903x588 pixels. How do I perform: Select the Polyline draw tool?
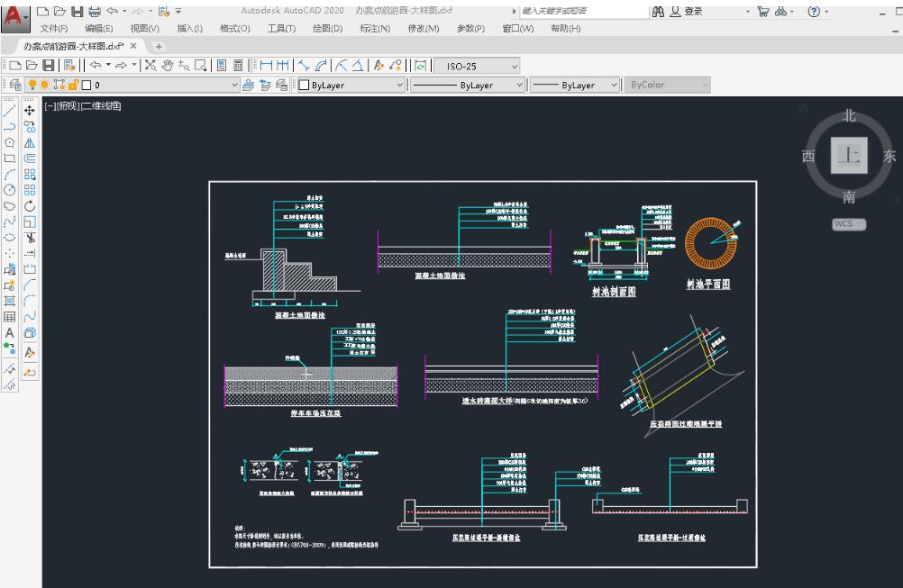pyautogui.click(x=9, y=127)
